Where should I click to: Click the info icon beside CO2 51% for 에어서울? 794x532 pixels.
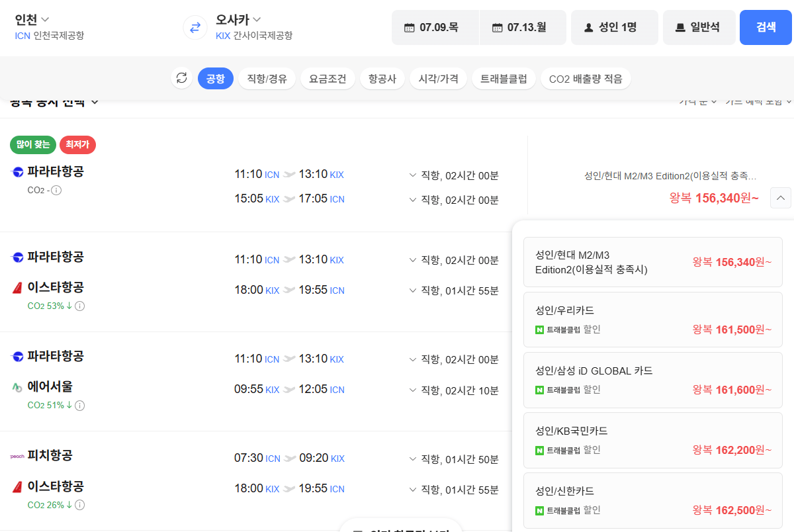click(x=79, y=405)
